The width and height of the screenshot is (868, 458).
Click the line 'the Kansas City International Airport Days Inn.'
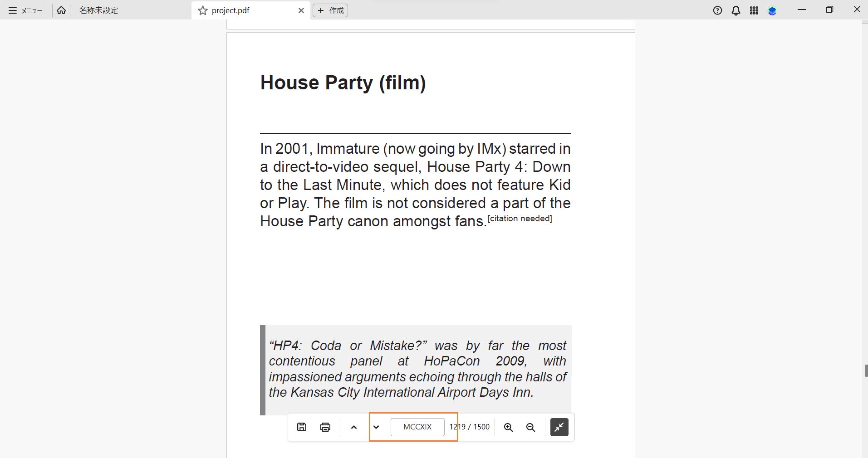tap(401, 392)
